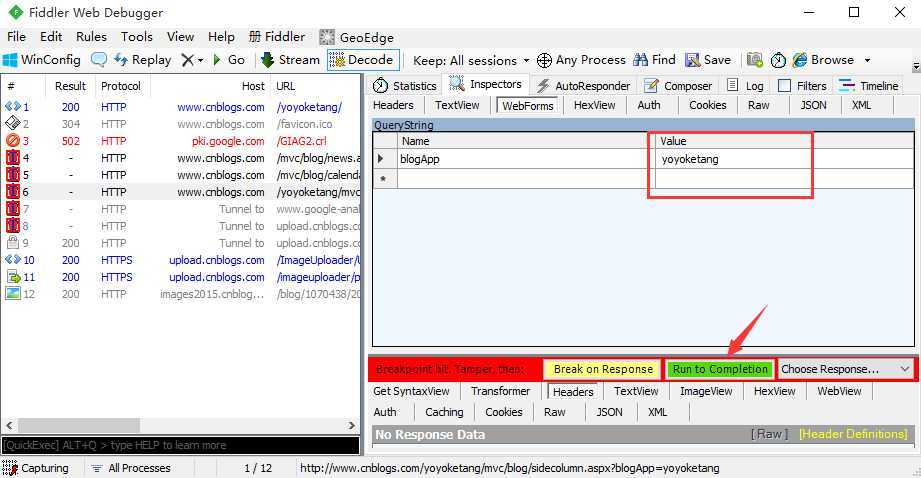Screen dimensions: 921x478
Task: Select session 12 image icon
Action: (12, 294)
